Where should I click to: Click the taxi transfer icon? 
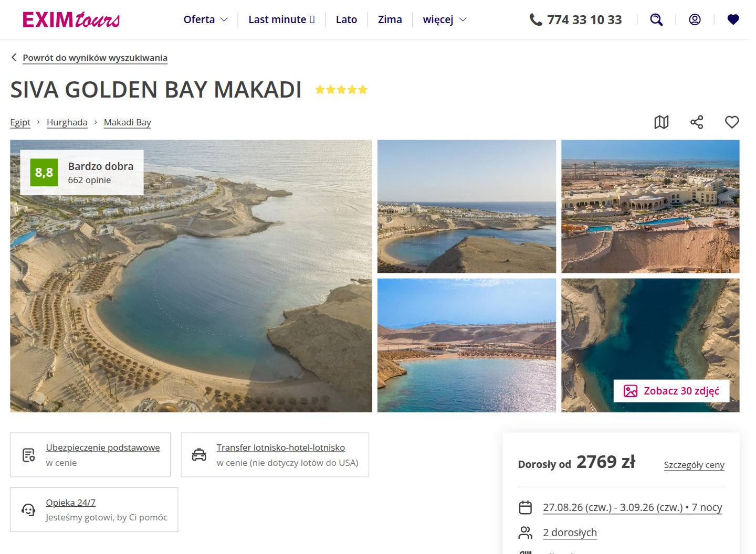coord(199,455)
